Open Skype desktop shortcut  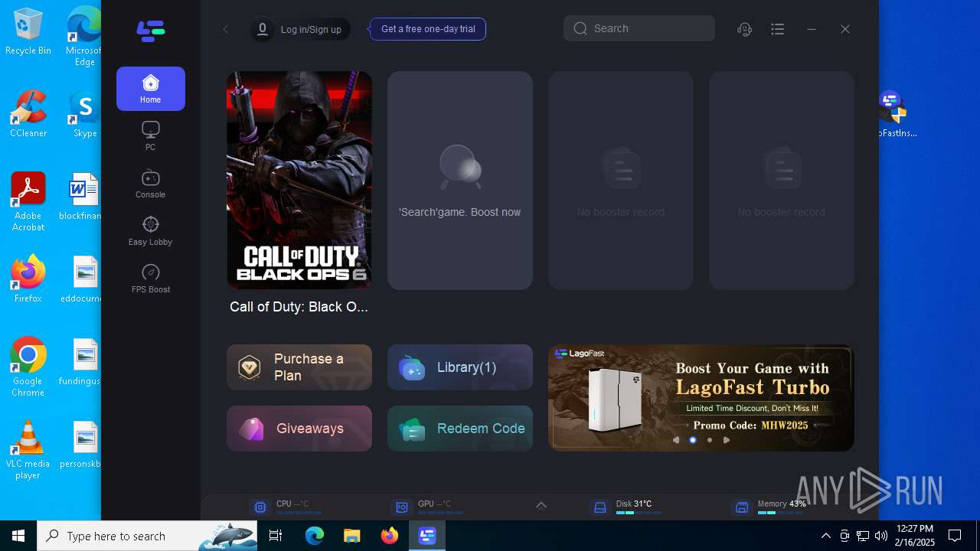84,115
